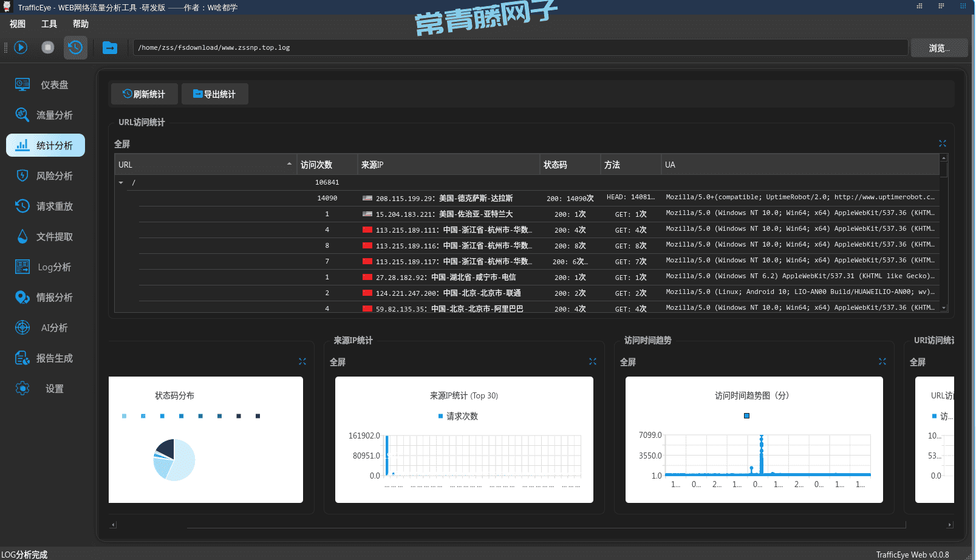Toggle fullscreen for URL访问统计 table
The height and width of the screenshot is (560, 976).
(942, 144)
